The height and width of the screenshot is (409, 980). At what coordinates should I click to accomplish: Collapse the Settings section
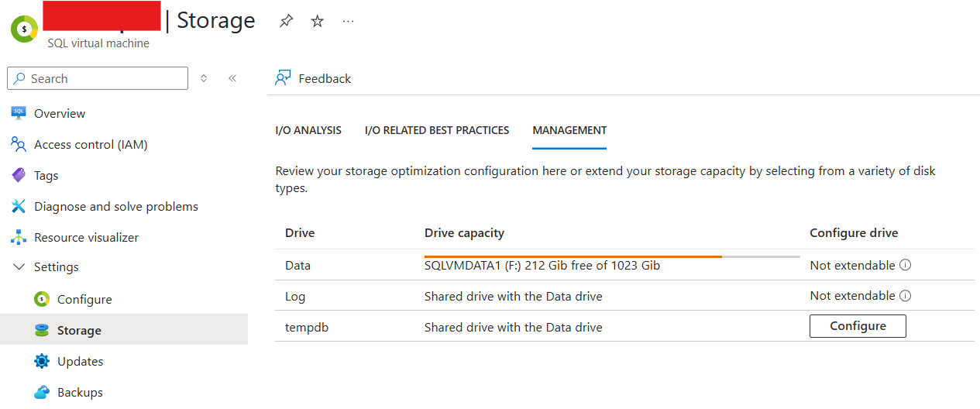point(19,267)
